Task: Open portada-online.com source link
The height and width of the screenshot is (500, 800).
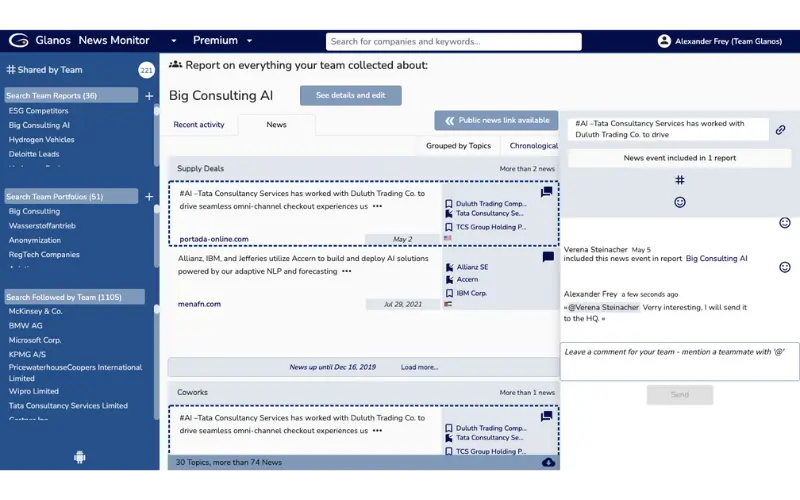Action: pos(214,239)
